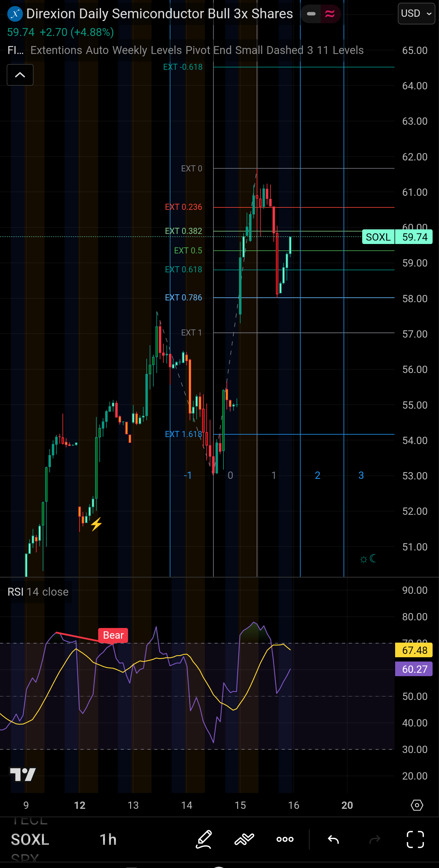Tap the blue time zone label 2
The width and height of the screenshot is (439, 868).
[317, 475]
